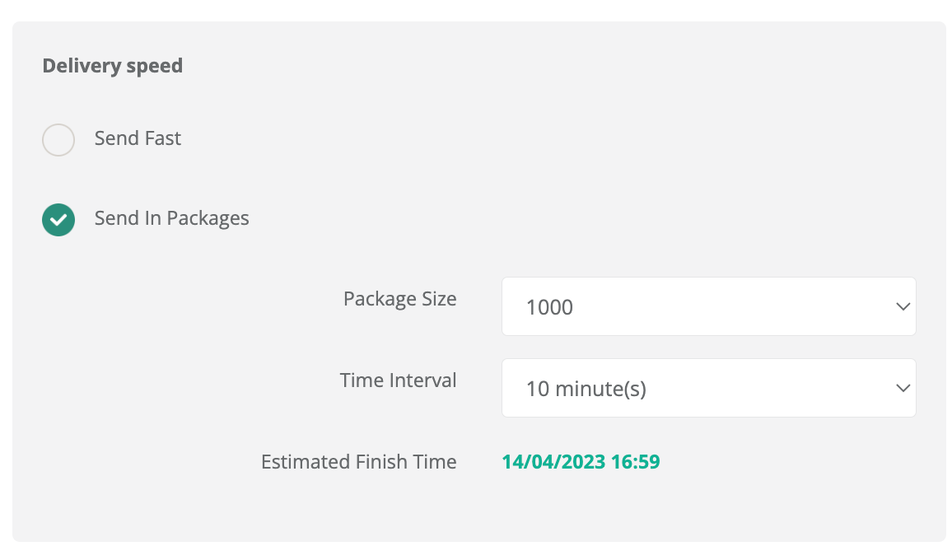Open the Package Size dropdown
This screenshot has height=560, width=952.
tap(708, 306)
